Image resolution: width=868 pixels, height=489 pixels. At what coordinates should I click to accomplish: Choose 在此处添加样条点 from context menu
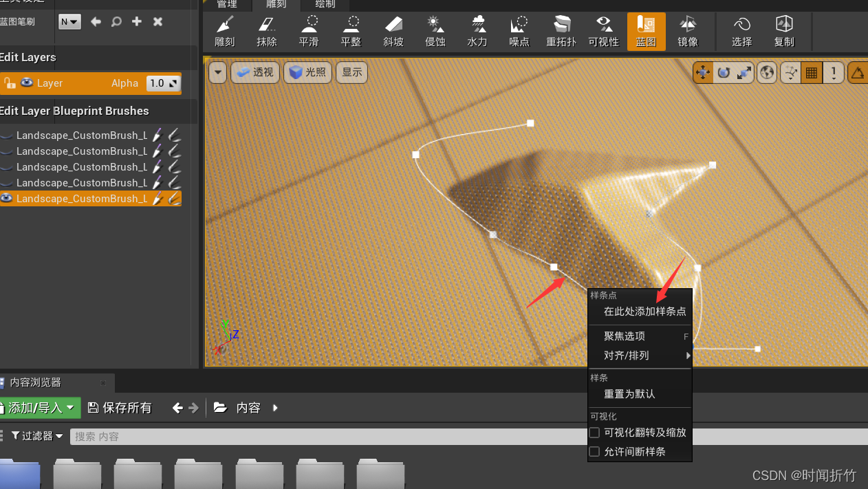point(644,312)
